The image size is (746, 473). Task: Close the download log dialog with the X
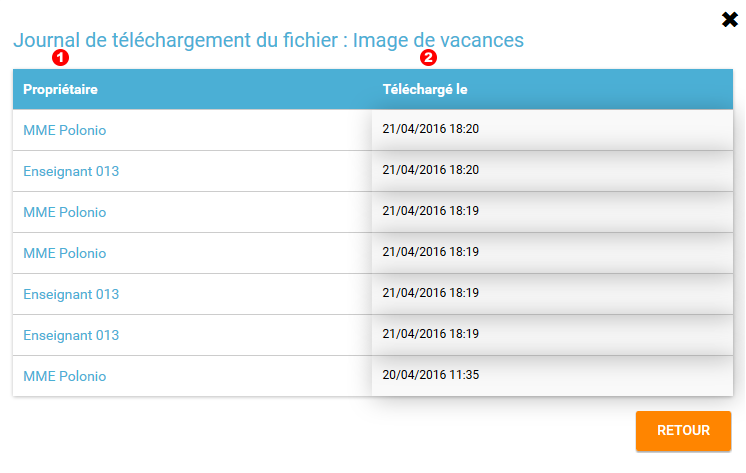729,19
